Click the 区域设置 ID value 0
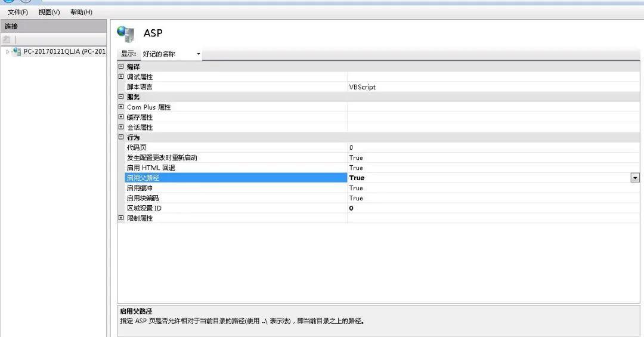 [x=351, y=208]
